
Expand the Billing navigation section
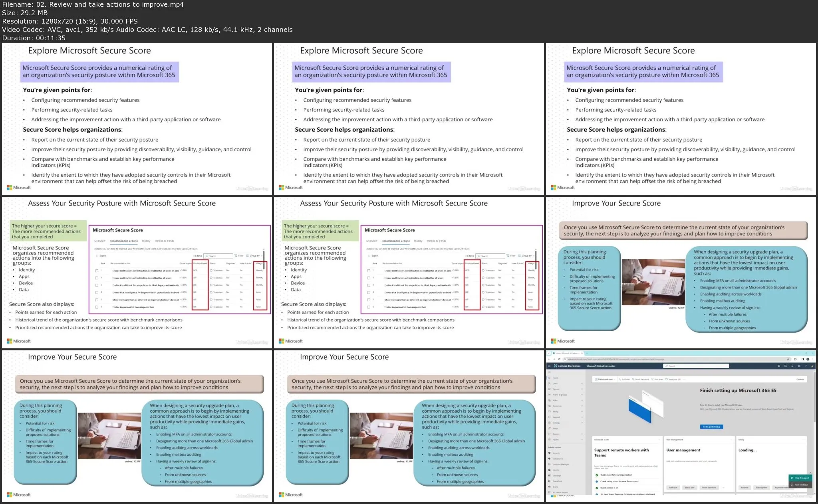(582, 411)
